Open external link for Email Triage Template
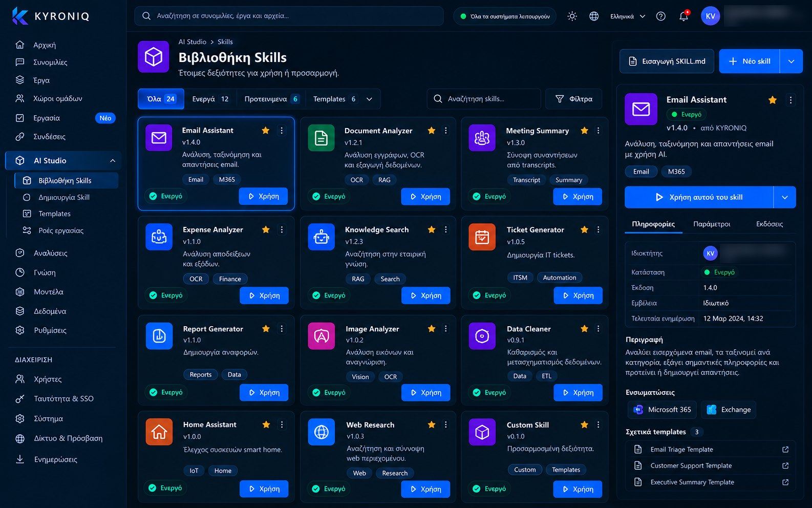This screenshot has height=508, width=812. [x=785, y=450]
